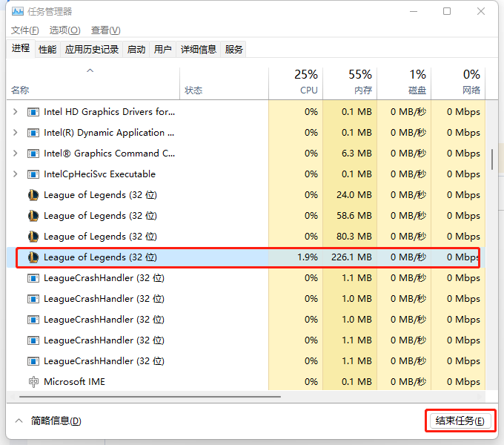Viewport: 504px width, 445px height.
Task: Select the Microsoft IME process name
Action: (x=75, y=382)
